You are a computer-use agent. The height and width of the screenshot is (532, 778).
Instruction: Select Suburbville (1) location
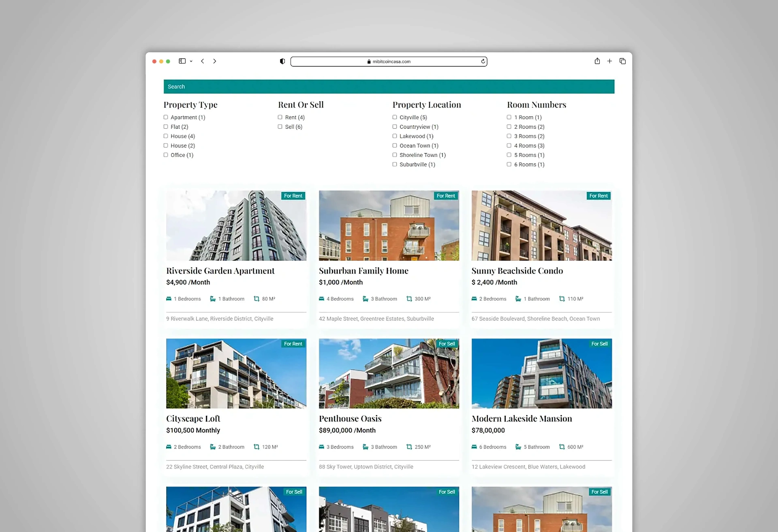pyautogui.click(x=395, y=164)
